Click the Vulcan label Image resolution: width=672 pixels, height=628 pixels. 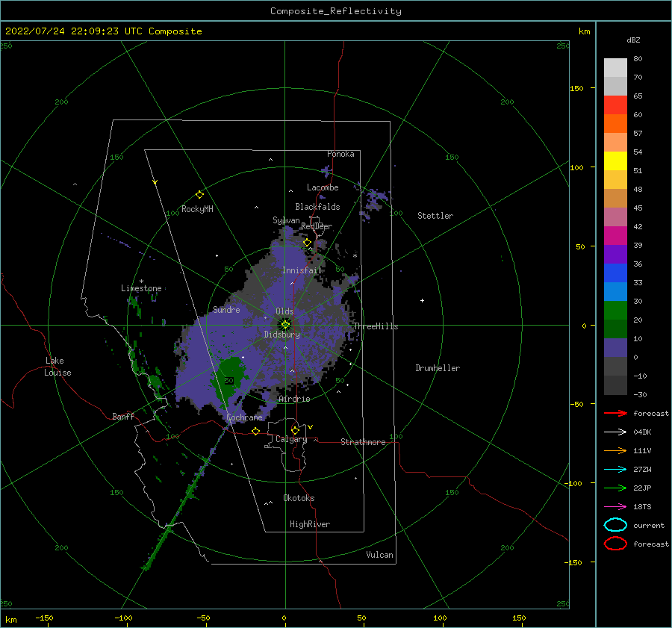pyautogui.click(x=379, y=555)
